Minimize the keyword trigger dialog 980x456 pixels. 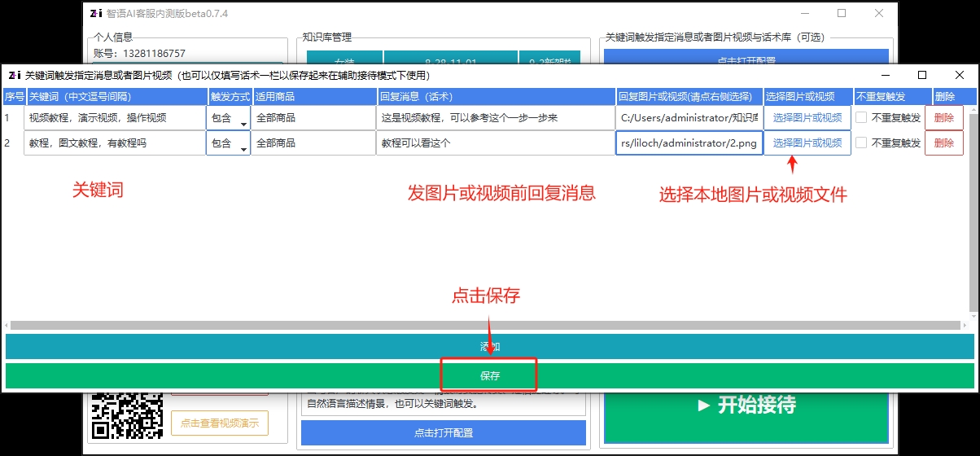click(x=885, y=75)
